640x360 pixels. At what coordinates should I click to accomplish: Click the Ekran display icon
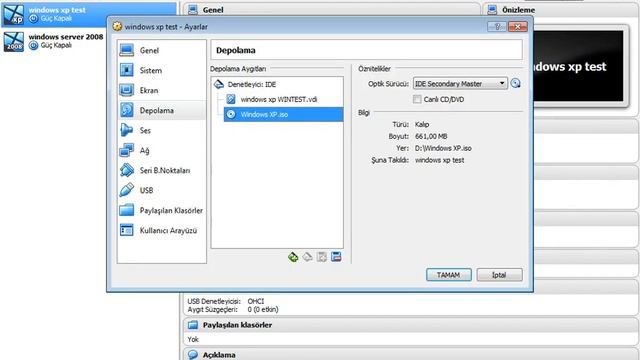[x=127, y=90]
